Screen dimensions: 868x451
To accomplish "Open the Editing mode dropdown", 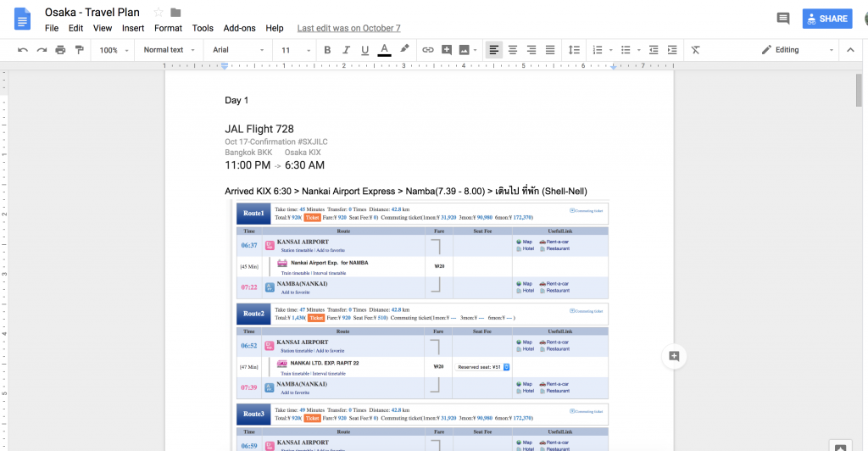I will pos(797,50).
